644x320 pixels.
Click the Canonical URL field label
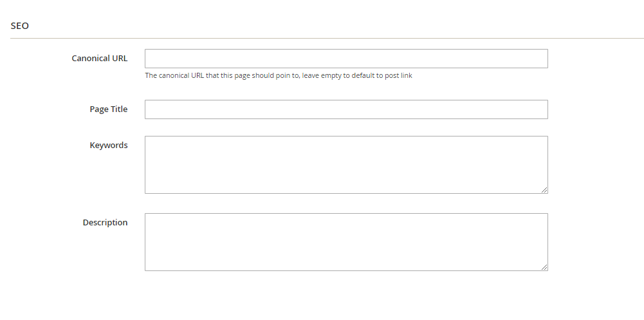point(99,59)
